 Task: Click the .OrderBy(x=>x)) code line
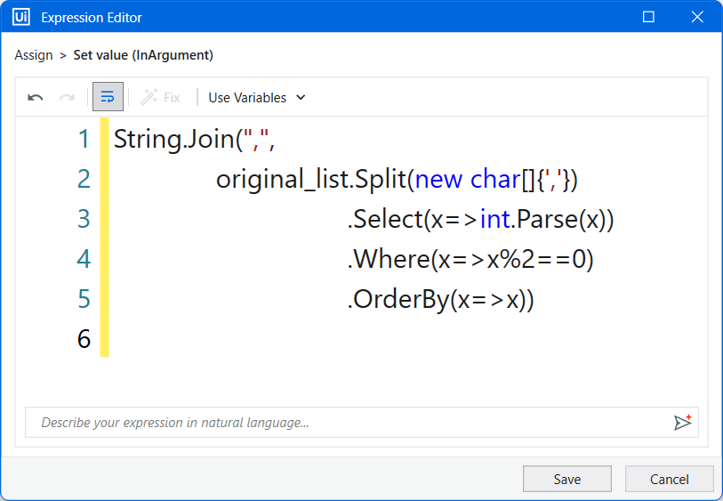(x=440, y=299)
